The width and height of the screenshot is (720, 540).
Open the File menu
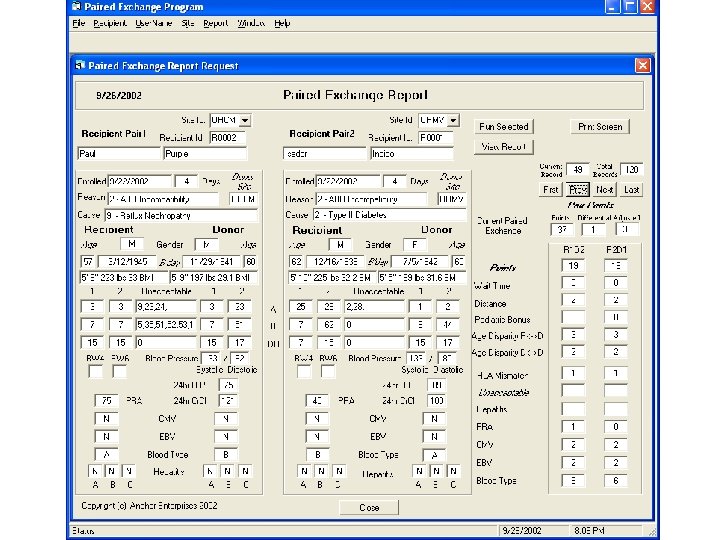pos(78,23)
